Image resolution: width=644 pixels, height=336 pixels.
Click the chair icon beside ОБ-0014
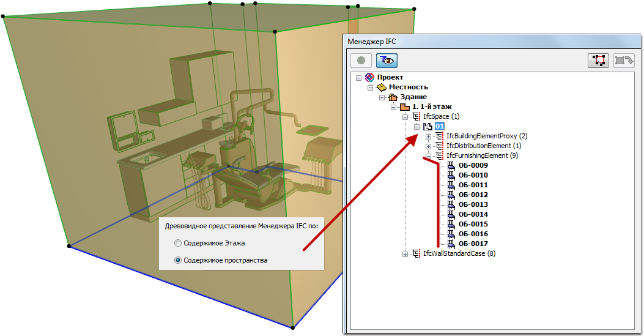(x=451, y=214)
